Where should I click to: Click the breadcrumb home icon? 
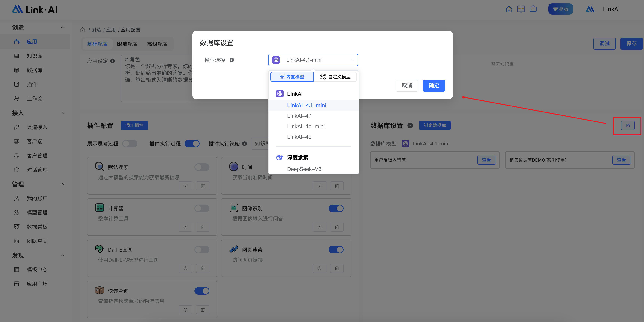coord(83,30)
